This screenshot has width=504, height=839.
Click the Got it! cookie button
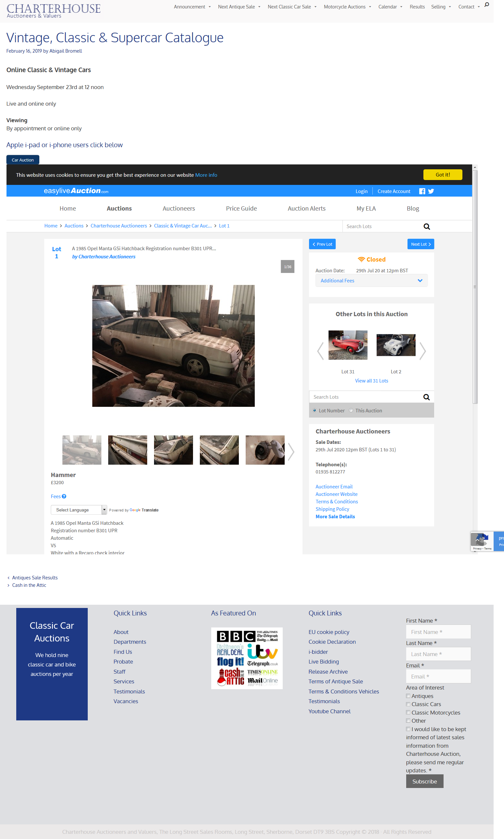(x=443, y=174)
